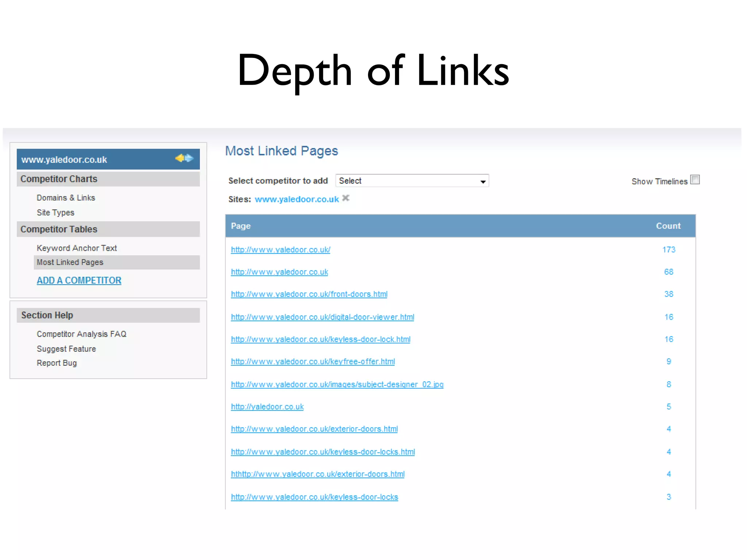Open the http://yaledoor.co.uk link
Viewport: 747px width, 560px height.
pyautogui.click(x=267, y=407)
